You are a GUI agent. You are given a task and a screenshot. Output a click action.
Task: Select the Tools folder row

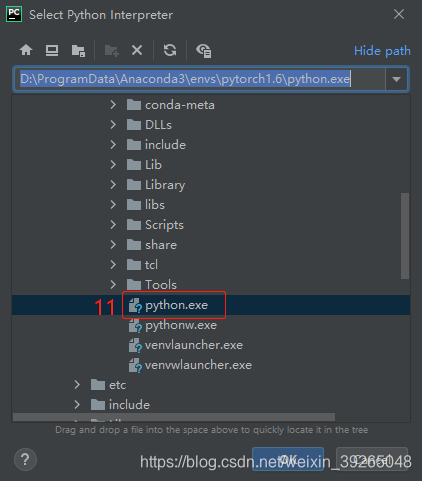click(x=211, y=285)
